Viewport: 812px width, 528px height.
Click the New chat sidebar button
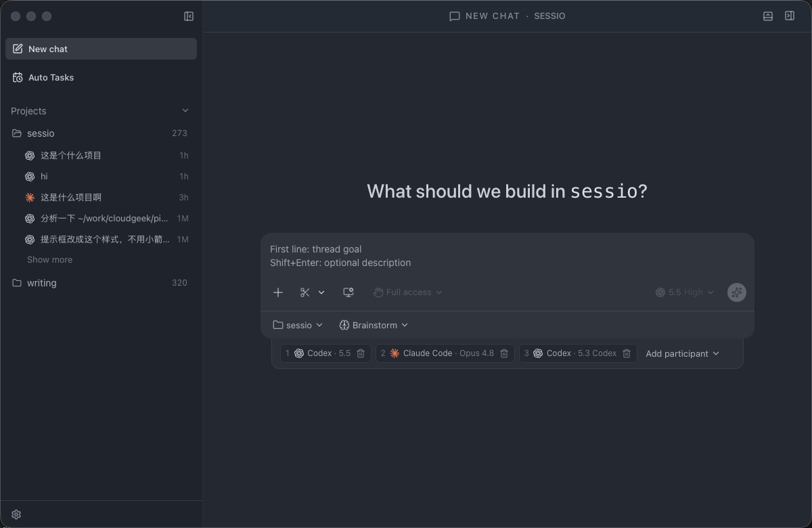[x=101, y=49]
